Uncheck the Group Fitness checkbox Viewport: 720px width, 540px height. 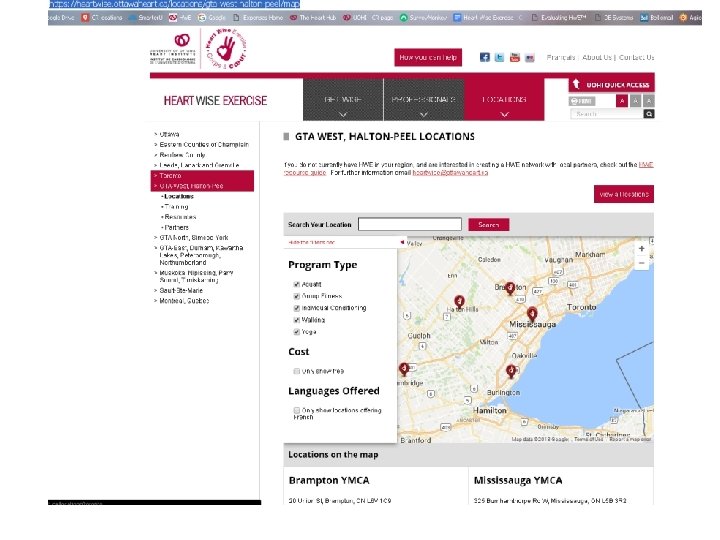297,296
